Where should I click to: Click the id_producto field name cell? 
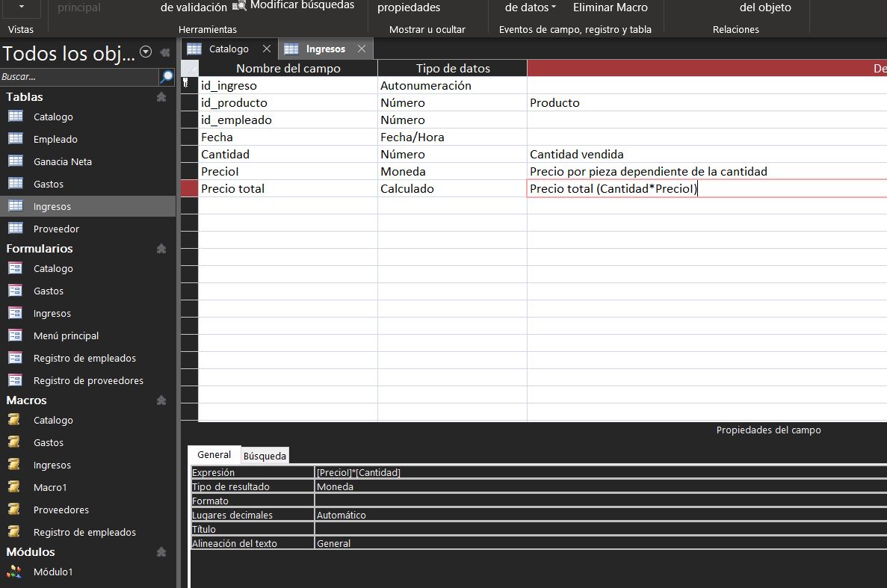pos(288,102)
